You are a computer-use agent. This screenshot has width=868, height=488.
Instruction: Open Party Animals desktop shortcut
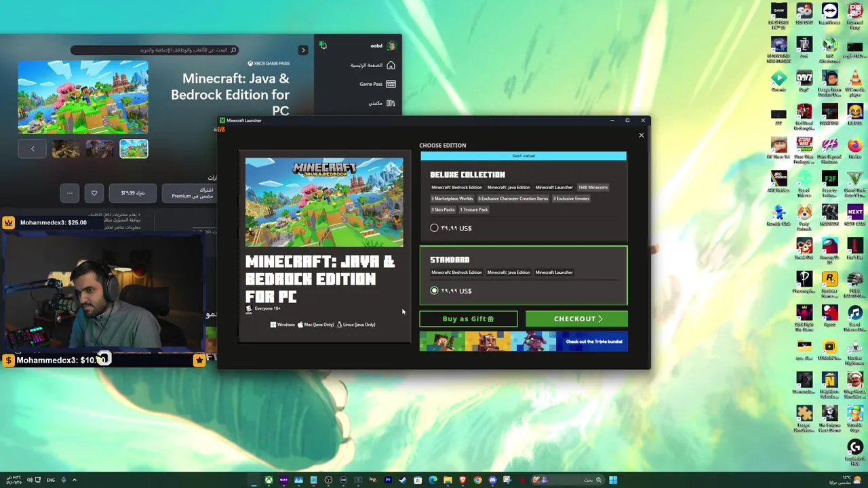(804, 217)
